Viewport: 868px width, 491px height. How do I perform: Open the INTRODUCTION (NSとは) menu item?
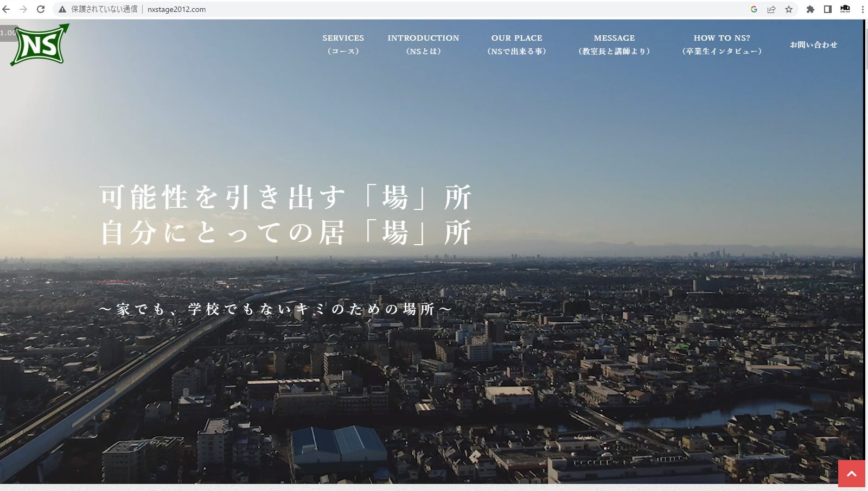point(423,44)
